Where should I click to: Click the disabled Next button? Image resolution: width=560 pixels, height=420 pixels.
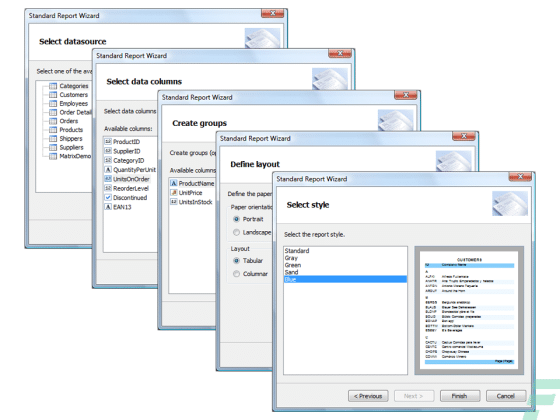[414, 396]
